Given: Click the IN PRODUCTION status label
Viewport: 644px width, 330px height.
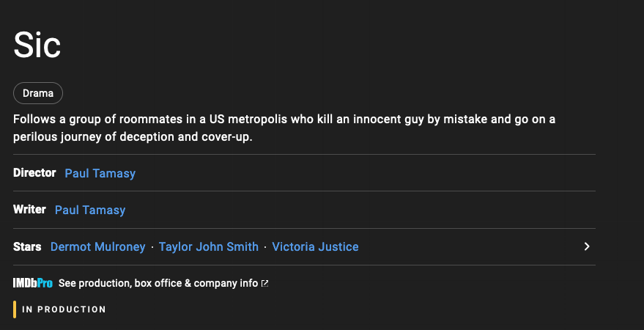Looking at the screenshot, I should (64, 309).
